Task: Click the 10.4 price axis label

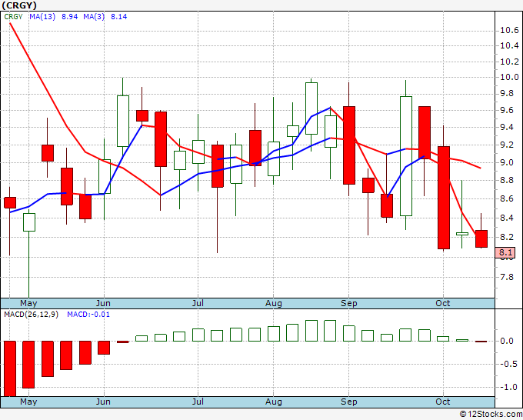Action: point(509,45)
